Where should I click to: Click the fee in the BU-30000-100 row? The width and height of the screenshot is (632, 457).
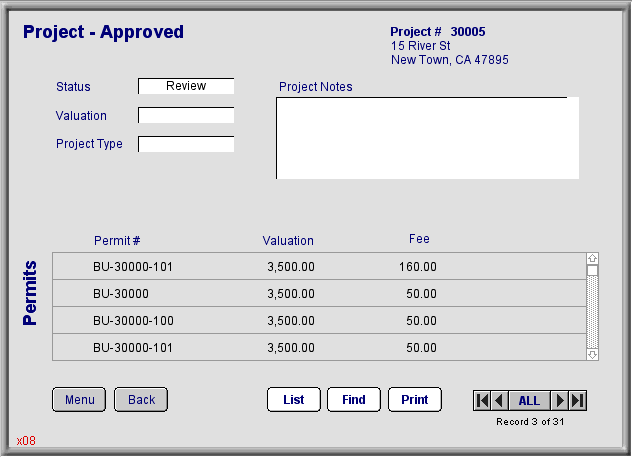click(x=421, y=321)
